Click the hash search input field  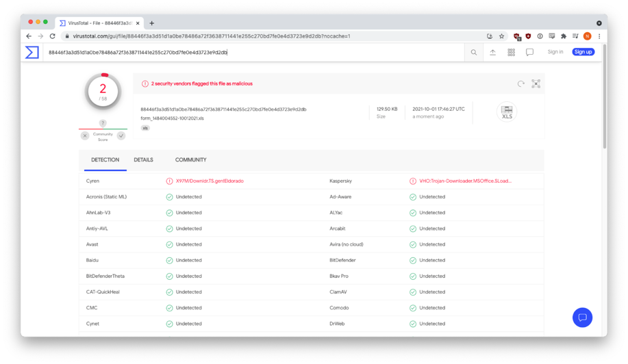click(x=254, y=53)
